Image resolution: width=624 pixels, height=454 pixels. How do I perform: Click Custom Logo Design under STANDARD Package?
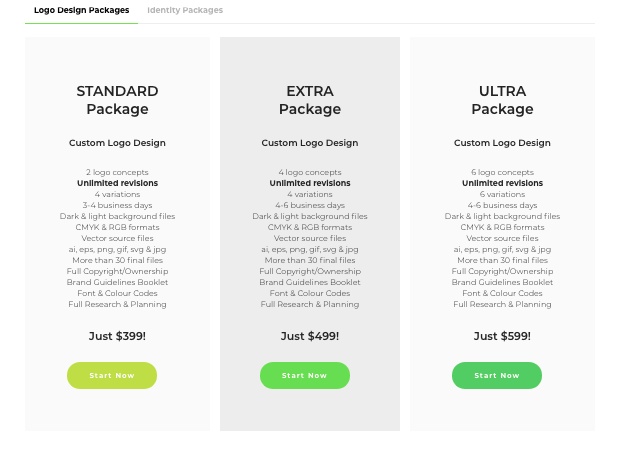pyautogui.click(x=117, y=143)
